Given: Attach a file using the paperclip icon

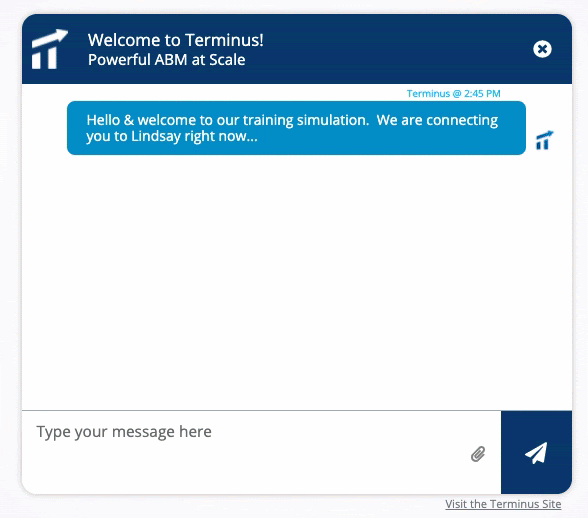Looking at the screenshot, I should 478,454.
